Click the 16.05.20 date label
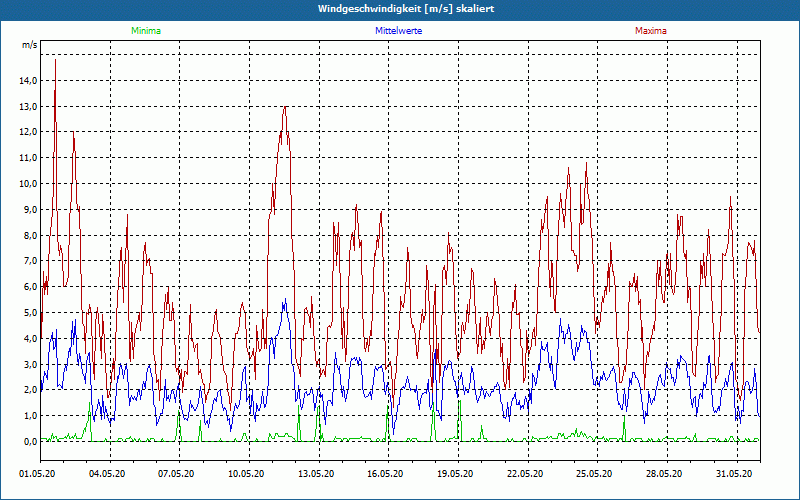 tap(385, 474)
